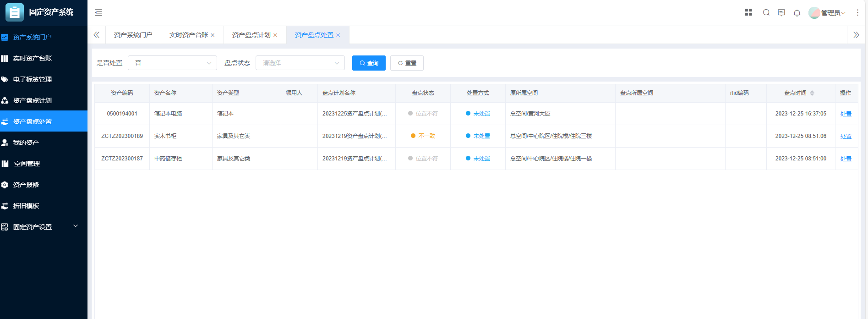Close the 实时资产台账 tab
Screen dimensions: 868x319
pyautogui.click(x=213, y=35)
